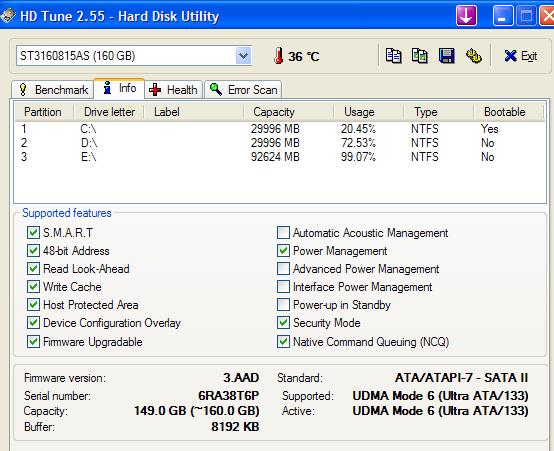The image size is (554, 451).
Task: Toggle the 48-bit Address checkbox
Action: click(33, 251)
